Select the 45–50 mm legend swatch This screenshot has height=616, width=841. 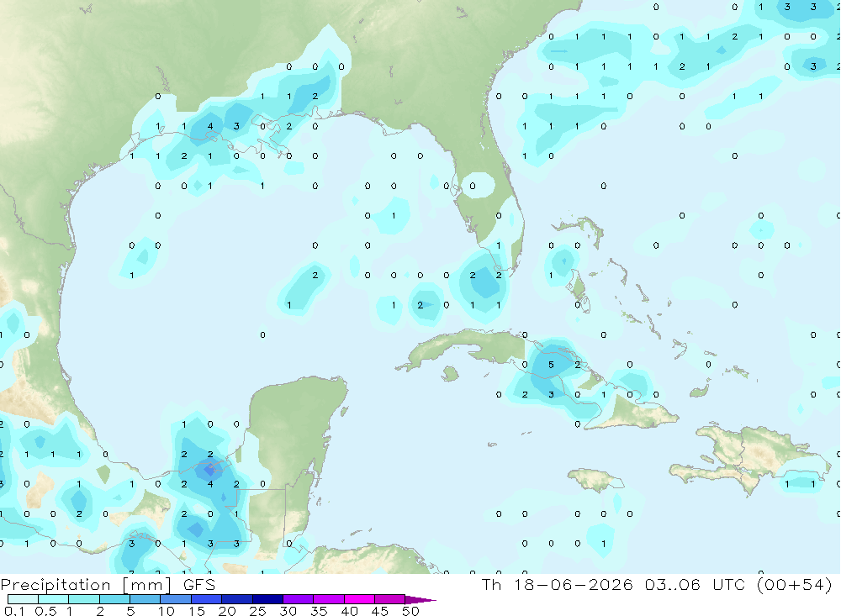(x=390, y=599)
